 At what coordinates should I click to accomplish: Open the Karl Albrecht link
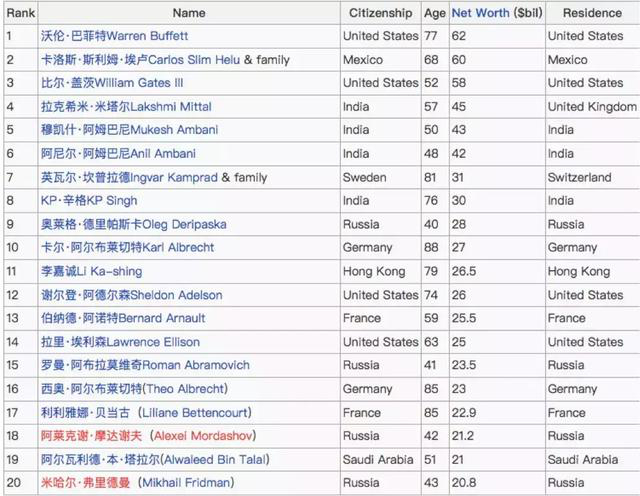(x=127, y=247)
